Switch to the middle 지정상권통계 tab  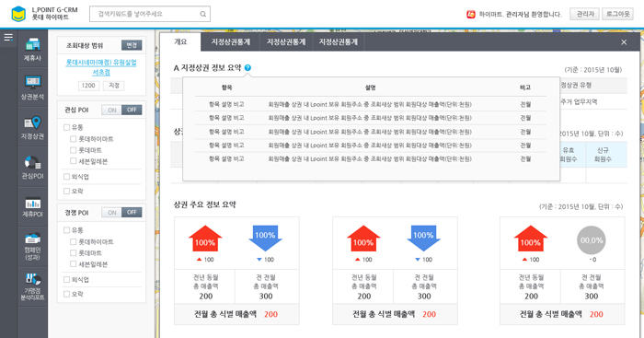coord(286,42)
